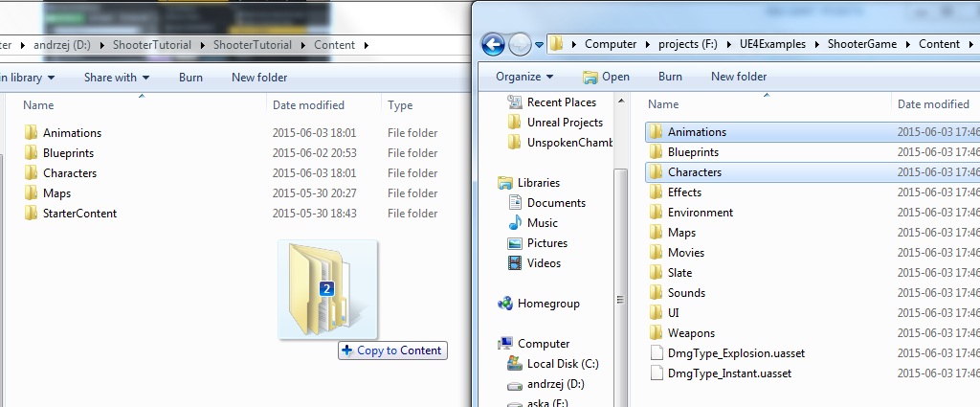
Task: Open Share with dropdown
Action: tap(117, 78)
